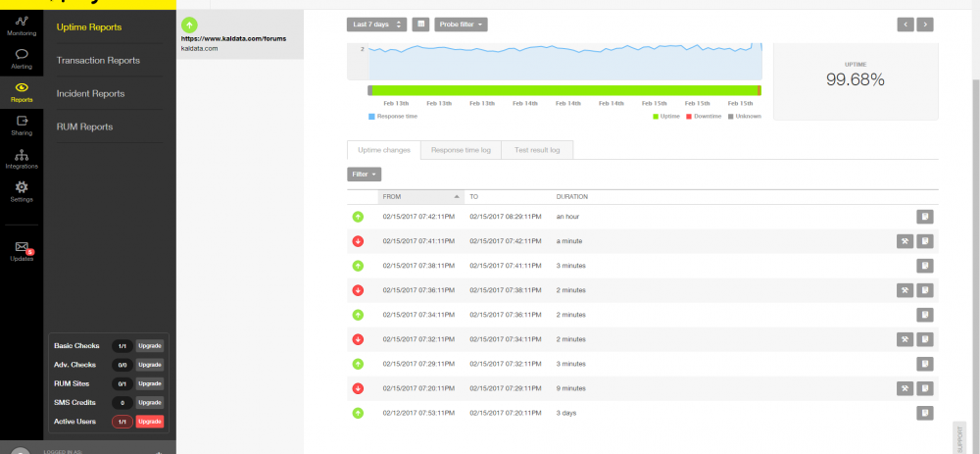Image resolution: width=980 pixels, height=454 pixels.
Task: Click Basic Checks 1/1 counter badge
Action: point(122,346)
